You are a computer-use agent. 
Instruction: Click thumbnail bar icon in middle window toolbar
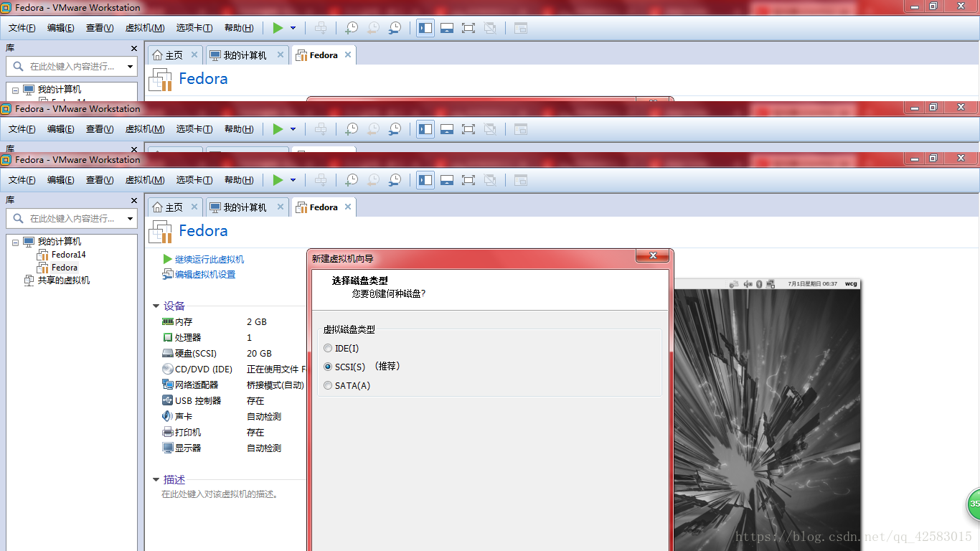[447, 129]
